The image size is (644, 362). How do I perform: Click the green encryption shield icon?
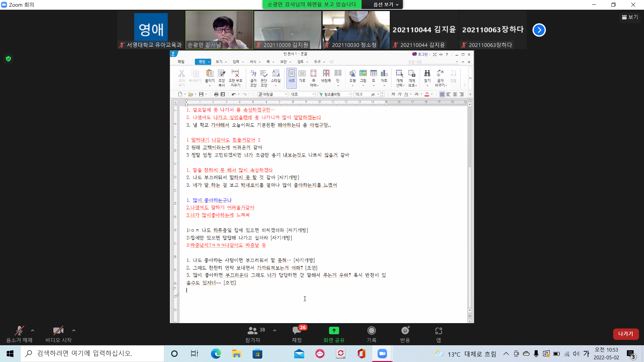(8, 59)
